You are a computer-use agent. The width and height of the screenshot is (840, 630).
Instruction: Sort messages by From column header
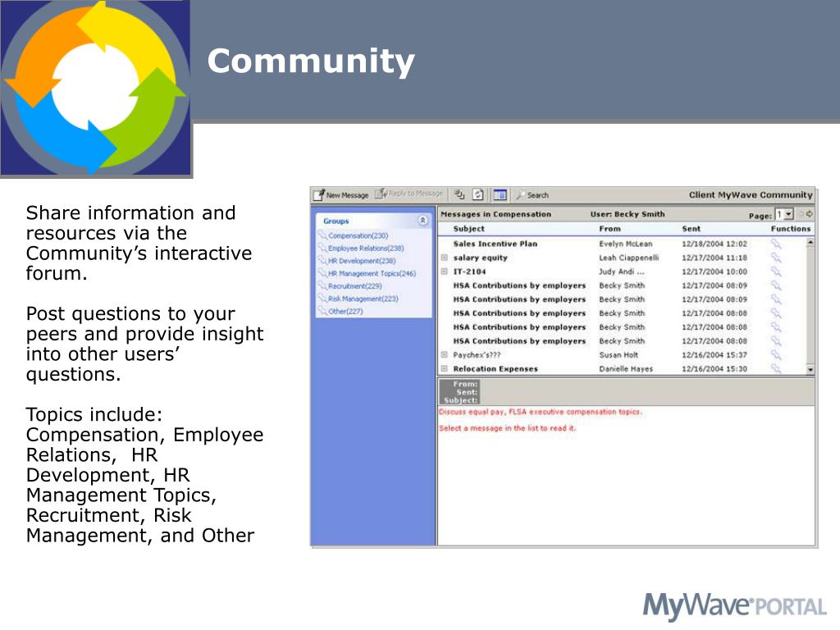[609, 229]
